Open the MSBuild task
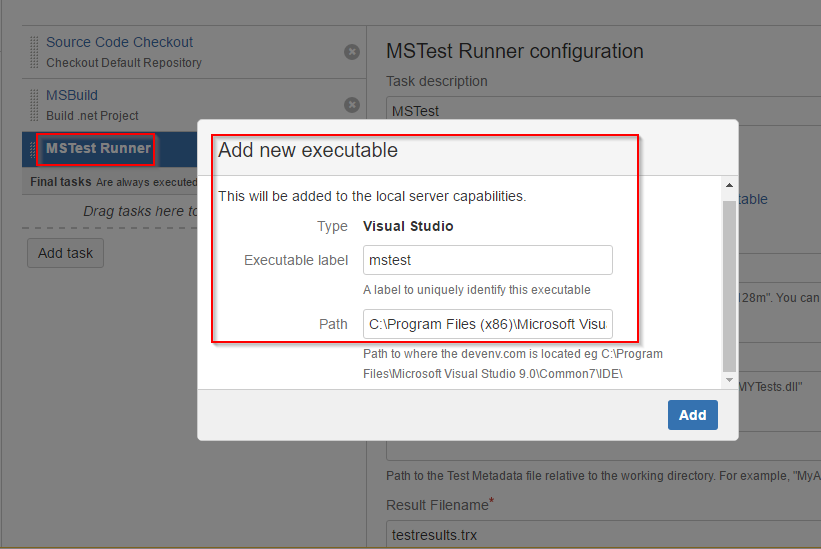The image size is (821, 549). tap(72, 95)
